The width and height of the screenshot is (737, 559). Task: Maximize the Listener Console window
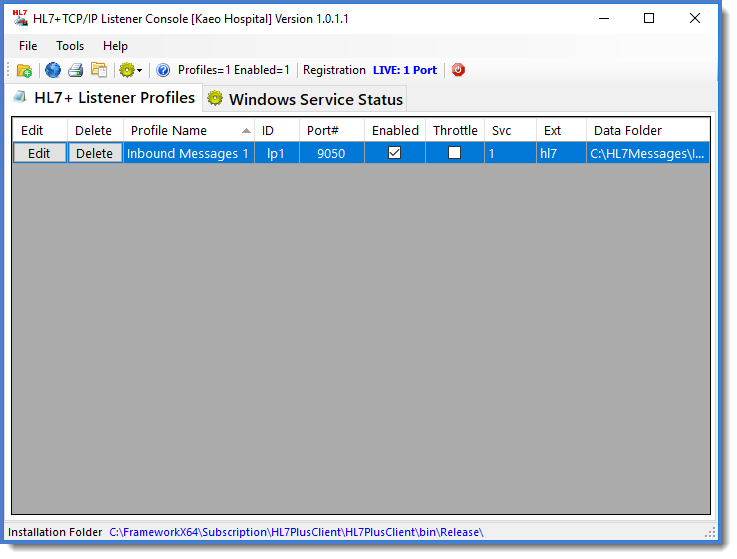pos(649,18)
